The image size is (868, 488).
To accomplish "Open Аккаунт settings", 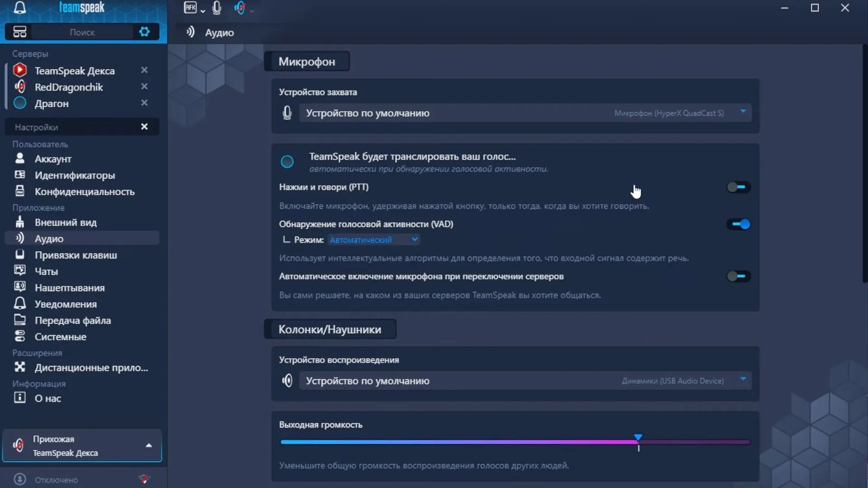I will pos(82,159).
